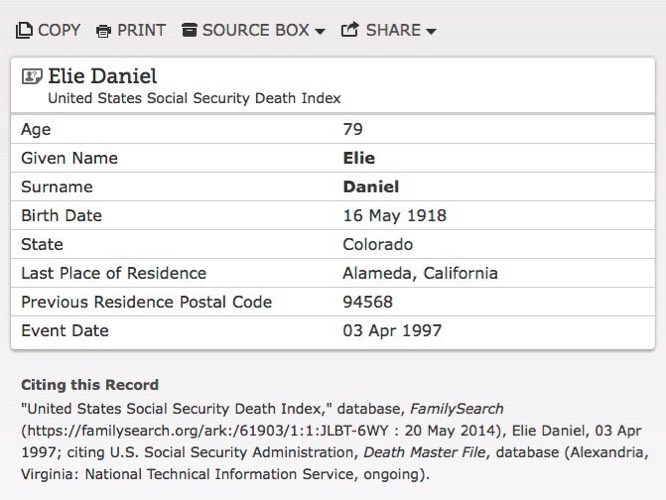Click the printer icon
Screen dimensions: 666x500
point(103,31)
